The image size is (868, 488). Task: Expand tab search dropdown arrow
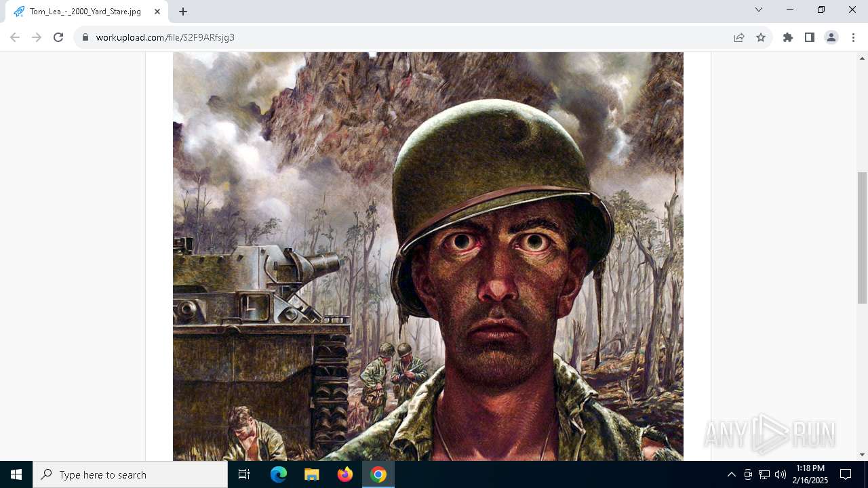(x=759, y=9)
